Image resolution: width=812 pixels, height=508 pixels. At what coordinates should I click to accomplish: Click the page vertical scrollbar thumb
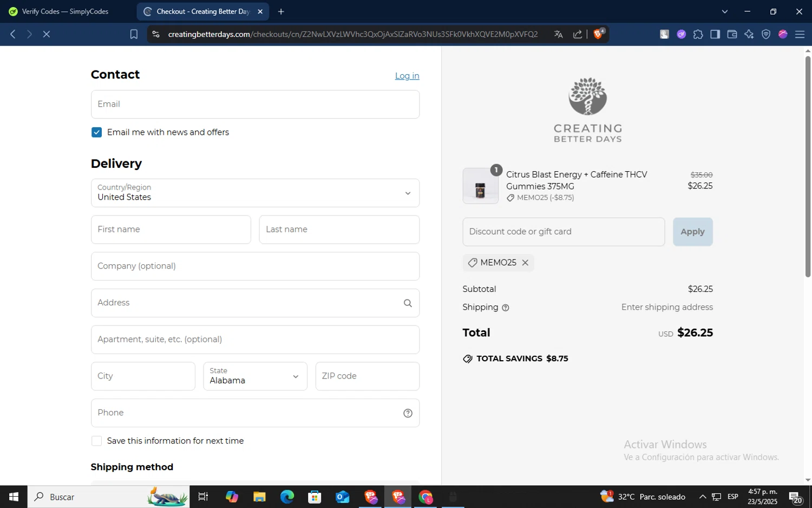(808, 166)
